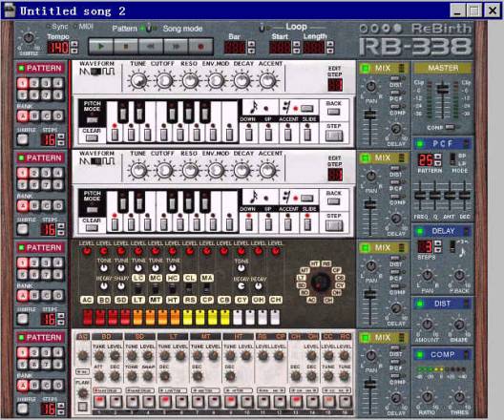The image size is (504, 420).
Task: Toggle the Loop switch in transport bar
Action: point(262,29)
